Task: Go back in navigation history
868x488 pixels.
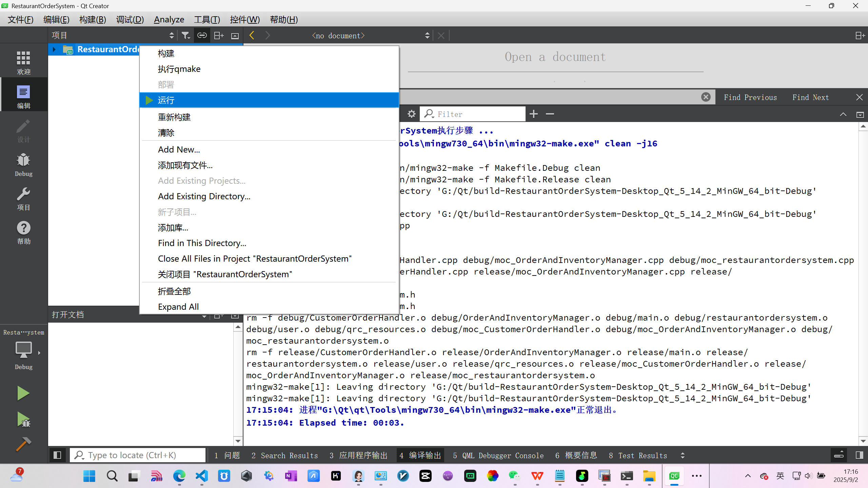Action: click(252, 36)
